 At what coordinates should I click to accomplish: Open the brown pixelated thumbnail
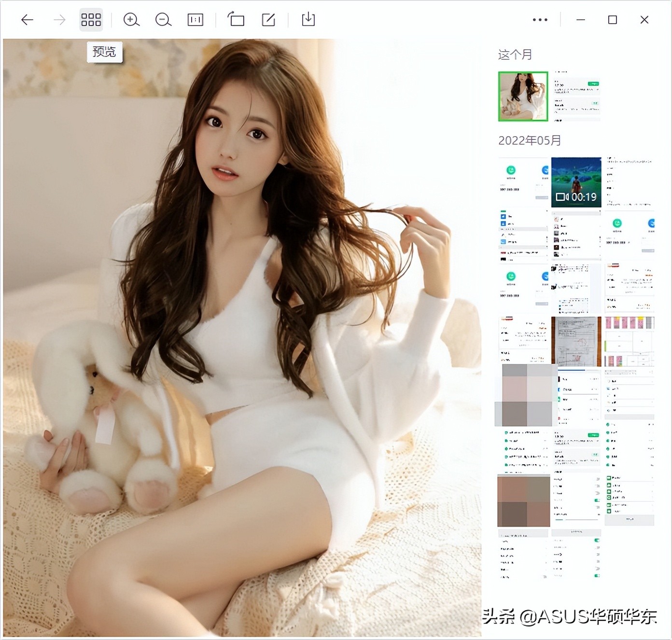[x=523, y=501]
